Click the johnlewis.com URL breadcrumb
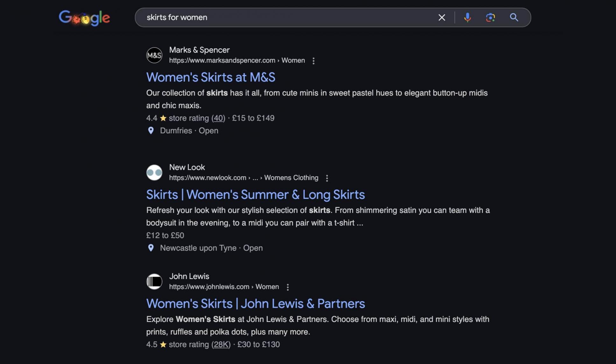This screenshot has width=616, height=364. click(x=224, y=287)
